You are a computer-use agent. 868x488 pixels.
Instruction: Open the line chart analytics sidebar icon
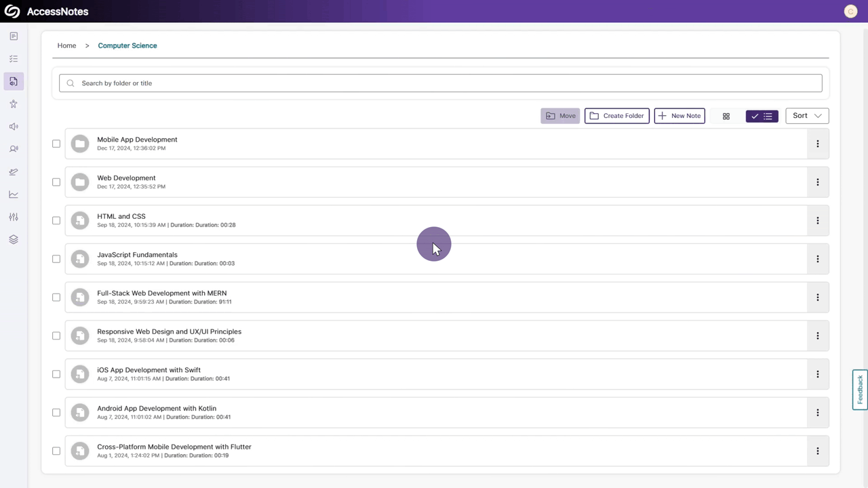pyautogui.click(x=14, y=195)
